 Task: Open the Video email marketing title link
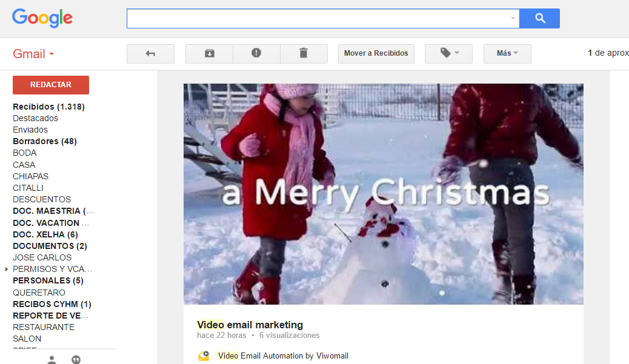point(250,325)
